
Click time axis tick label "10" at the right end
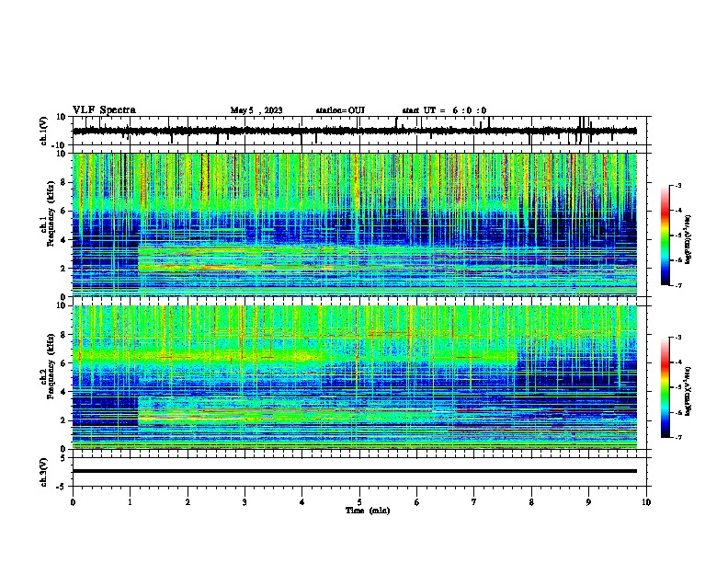(x=646, y=502)
